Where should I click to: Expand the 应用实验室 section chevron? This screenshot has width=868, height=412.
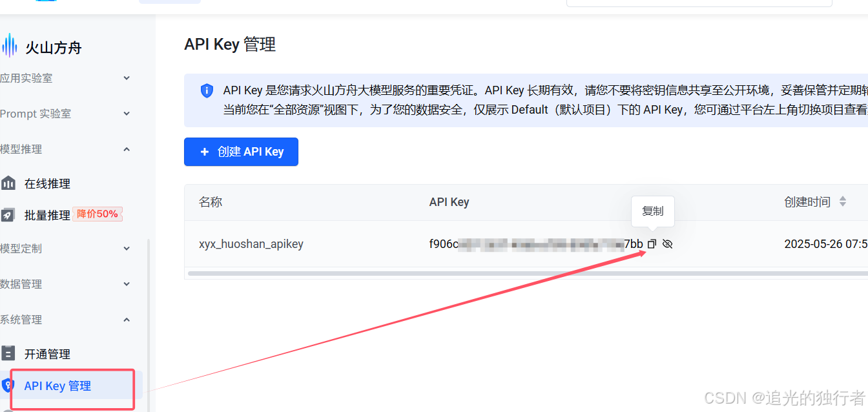(127, 78)
